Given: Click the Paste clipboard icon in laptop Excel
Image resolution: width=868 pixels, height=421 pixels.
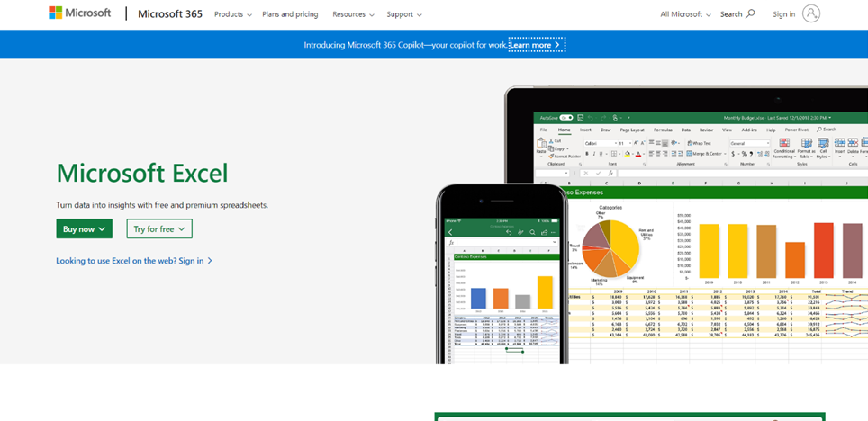Looking at the screenshot, I should coord(541,144).
